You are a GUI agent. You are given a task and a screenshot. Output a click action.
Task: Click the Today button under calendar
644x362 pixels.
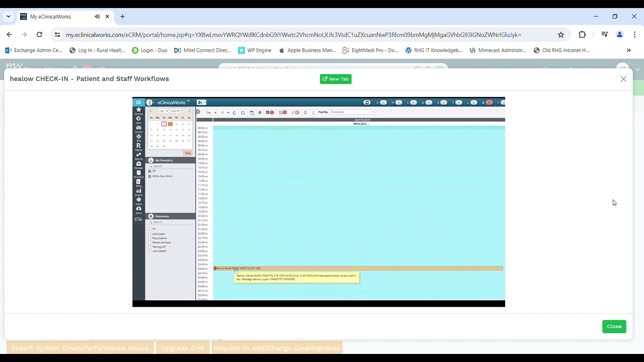coord(188,153)
